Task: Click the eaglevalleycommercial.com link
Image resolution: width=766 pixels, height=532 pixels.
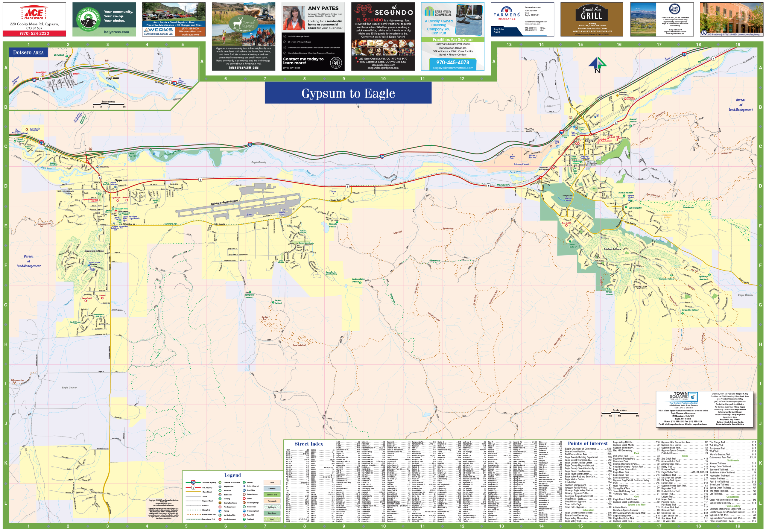Action: point(453,68)
